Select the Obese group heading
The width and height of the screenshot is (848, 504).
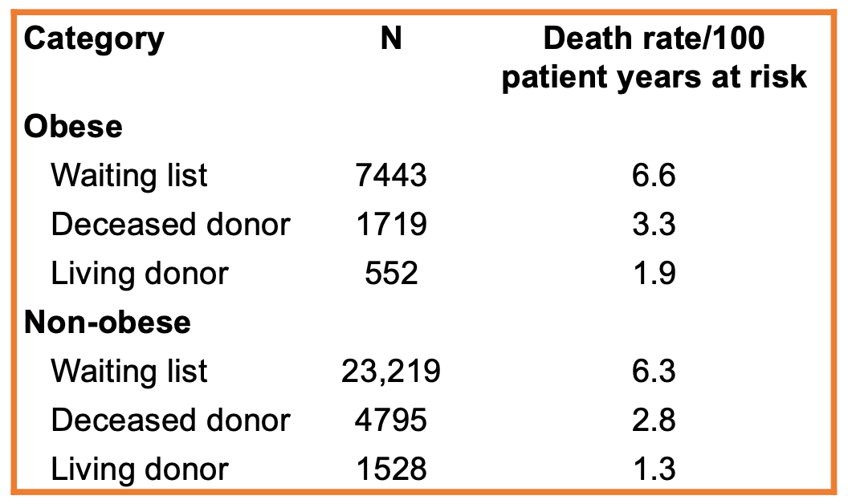[73, 126]
